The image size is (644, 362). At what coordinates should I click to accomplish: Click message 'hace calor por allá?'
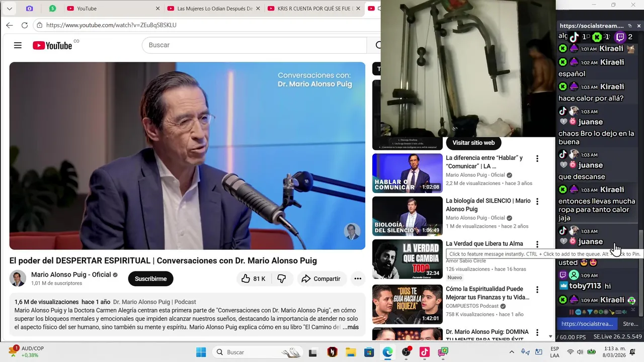click(x=591, y=99)
